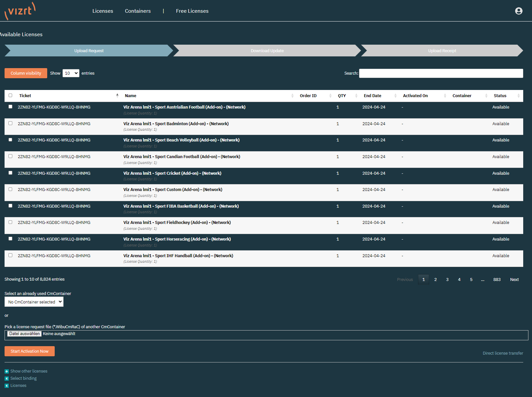Expand the No CmContainer selected dropdown

[x=34, y=302]
